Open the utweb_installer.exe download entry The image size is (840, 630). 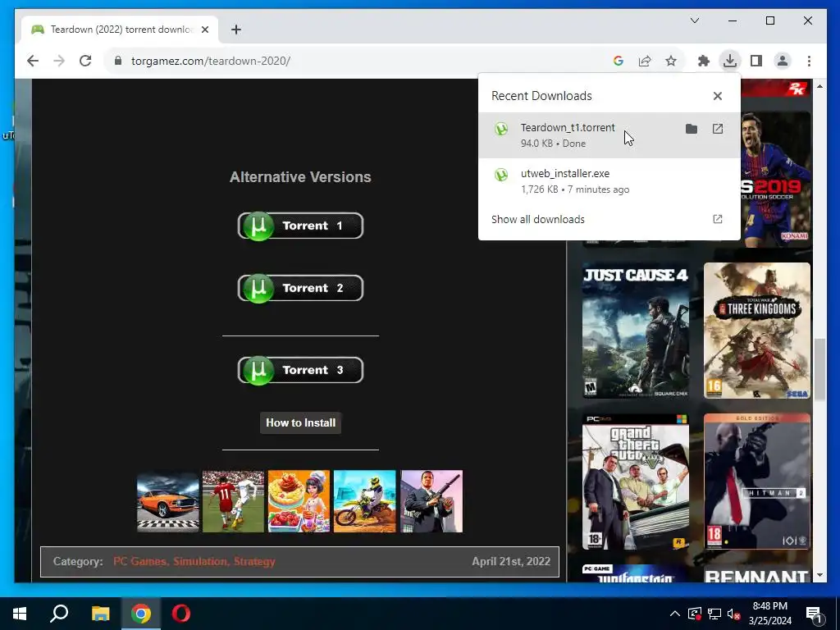pyautogui.click(x=609, y=181)
